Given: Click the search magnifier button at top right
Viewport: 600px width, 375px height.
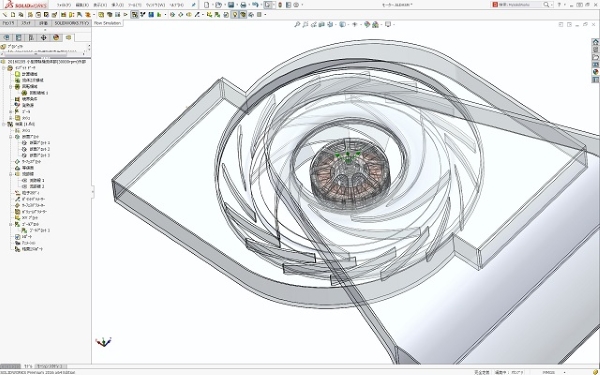Looking at the screenshot, I should [x=546, y=5].
